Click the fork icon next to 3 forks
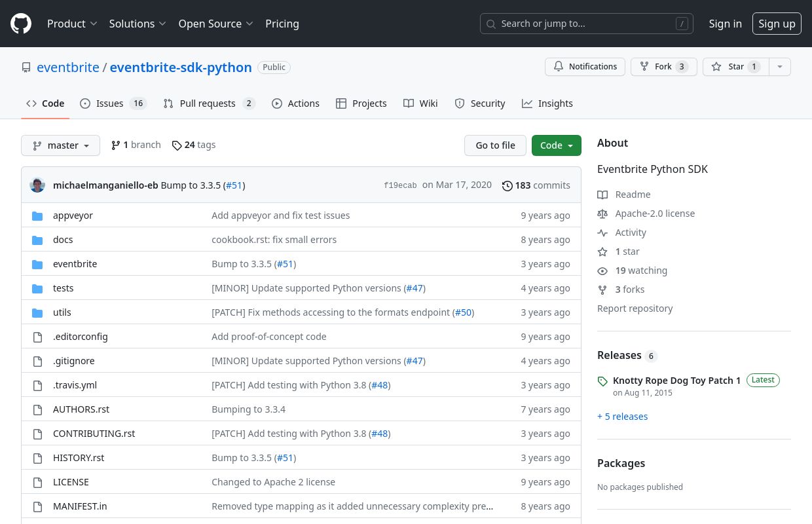This screenshot has height=524, width=812. (x=602, y=290)
